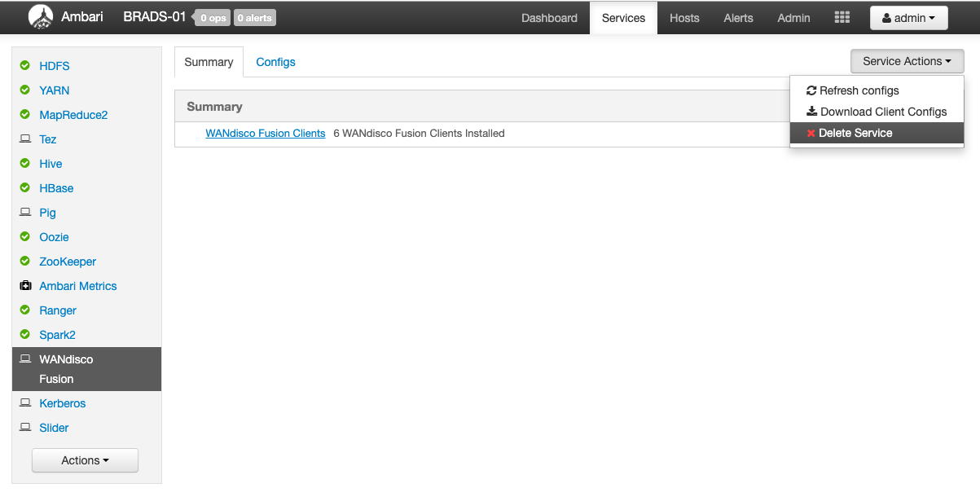Click the 0 alerts badge
Image resolution: width=980 pixels, height=497 pixels.
tap(255, 18)
